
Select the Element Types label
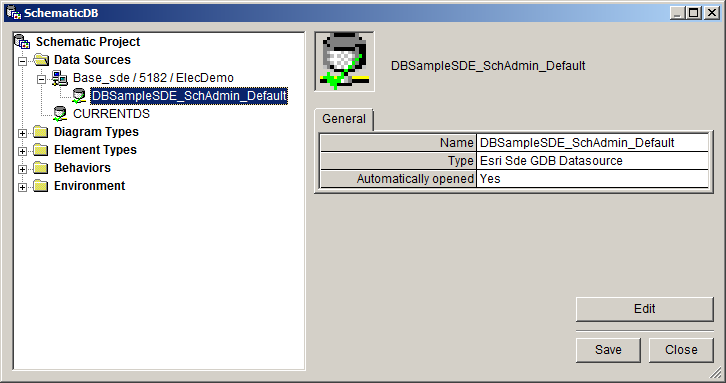click(x=95, y=150)
